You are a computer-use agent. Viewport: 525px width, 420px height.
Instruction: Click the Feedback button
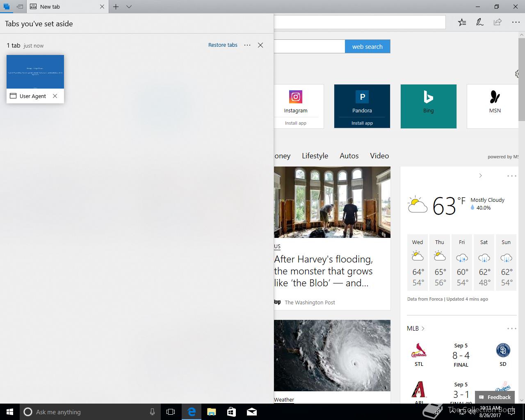point(495,397)
